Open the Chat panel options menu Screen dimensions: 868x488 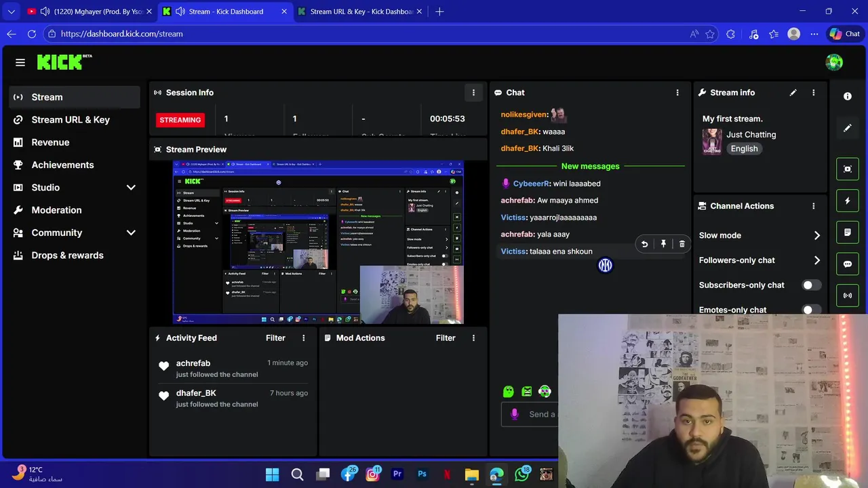coord(677,93)
